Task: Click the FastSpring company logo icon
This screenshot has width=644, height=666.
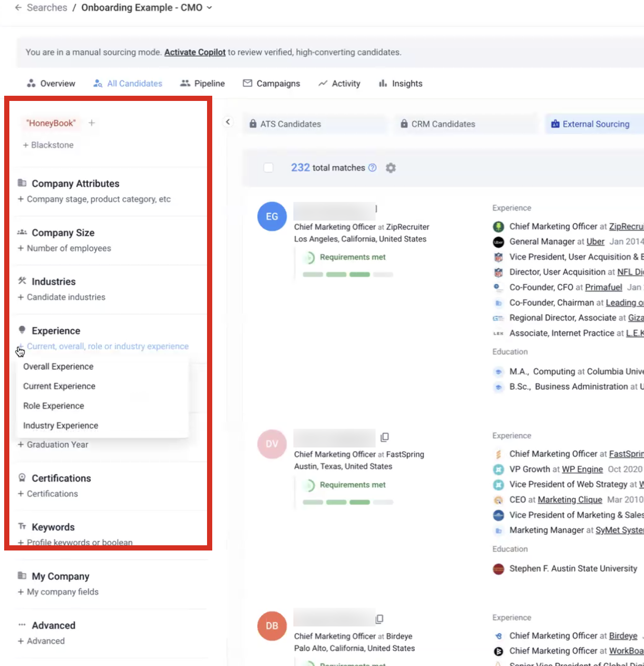Action: pyautogui.click(x=498, y=454)
